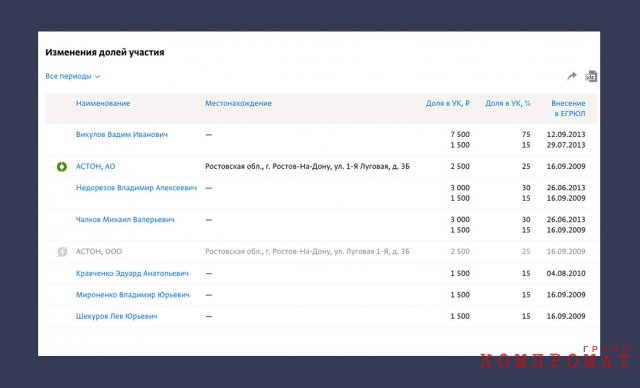Export table via the Excel icon
The width and height of the screenshot is (640, 388).
pyautogui.click(x=591, y=76)
